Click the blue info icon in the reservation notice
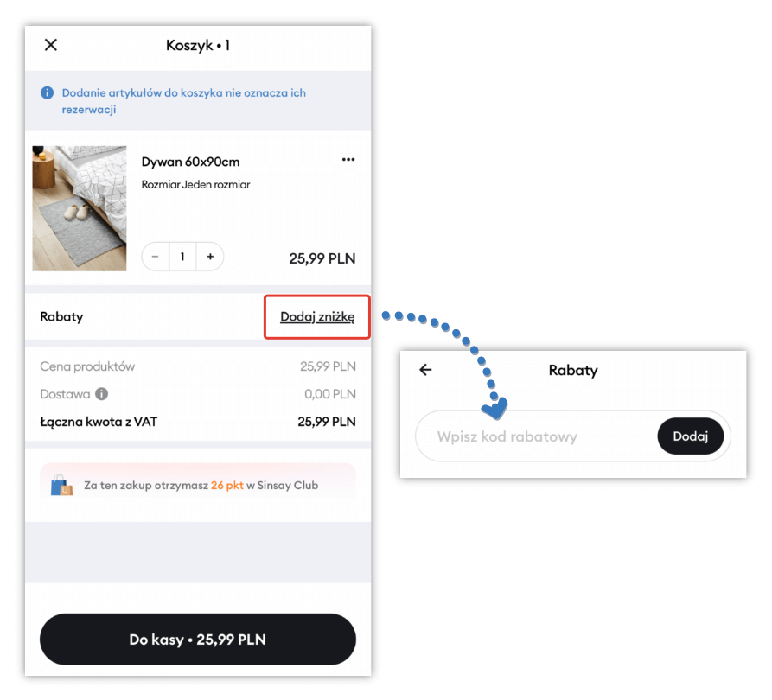This screenshot has width=772, height=700. (48, 92)
